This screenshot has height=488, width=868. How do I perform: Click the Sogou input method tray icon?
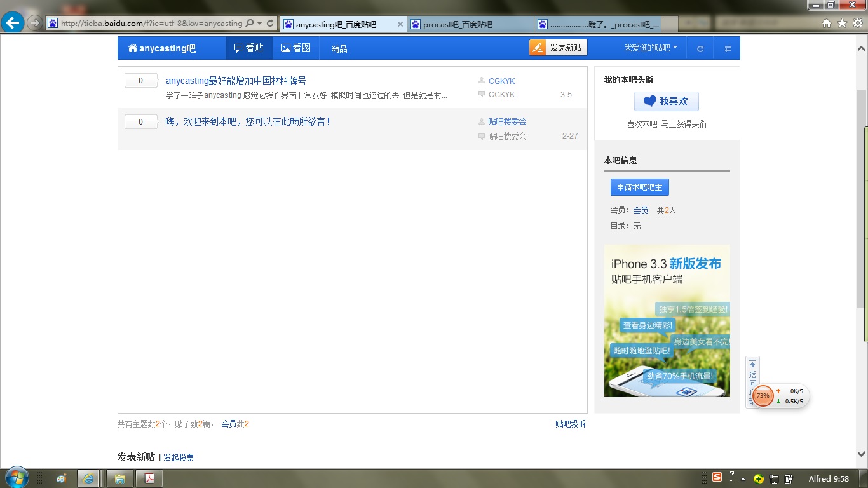click(x=717, y=478)
